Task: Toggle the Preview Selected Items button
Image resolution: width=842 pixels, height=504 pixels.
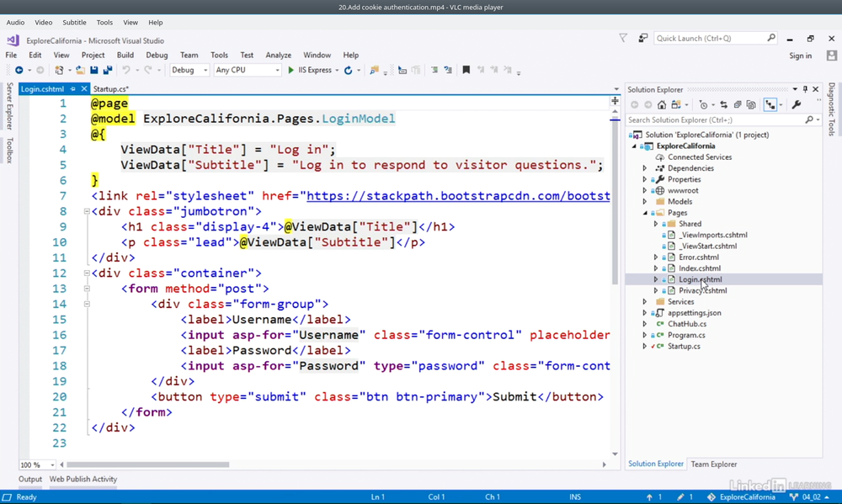Action: pyautogui.click(x=770, y=104)
